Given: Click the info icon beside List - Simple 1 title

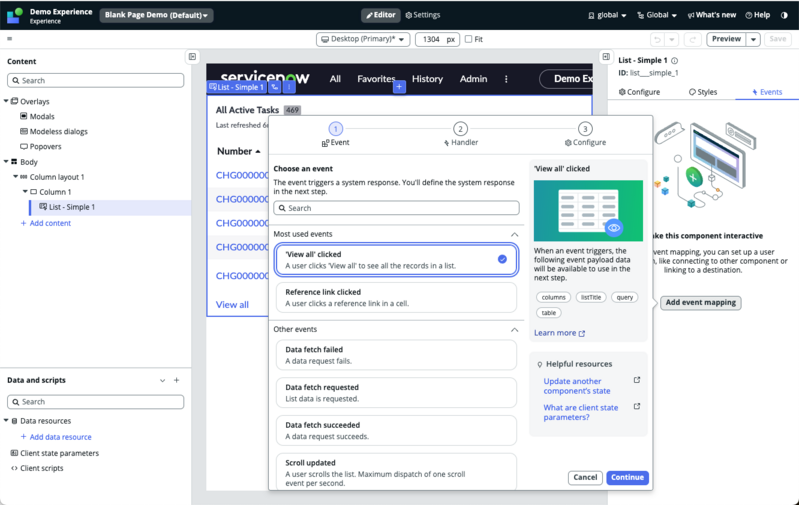Looking at the screenshot, I should [x=675, y=61].
